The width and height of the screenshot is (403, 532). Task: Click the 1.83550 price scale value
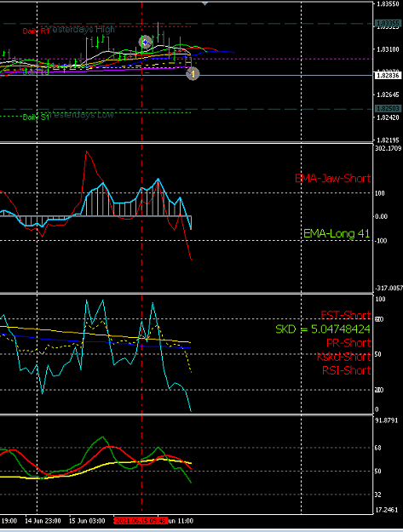[388, 4]
